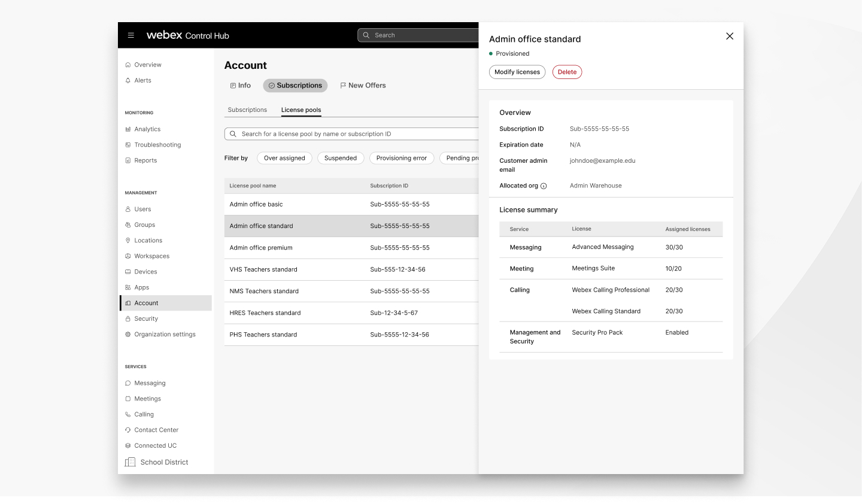Select the Admin office standard row

(x=351, y=226)
